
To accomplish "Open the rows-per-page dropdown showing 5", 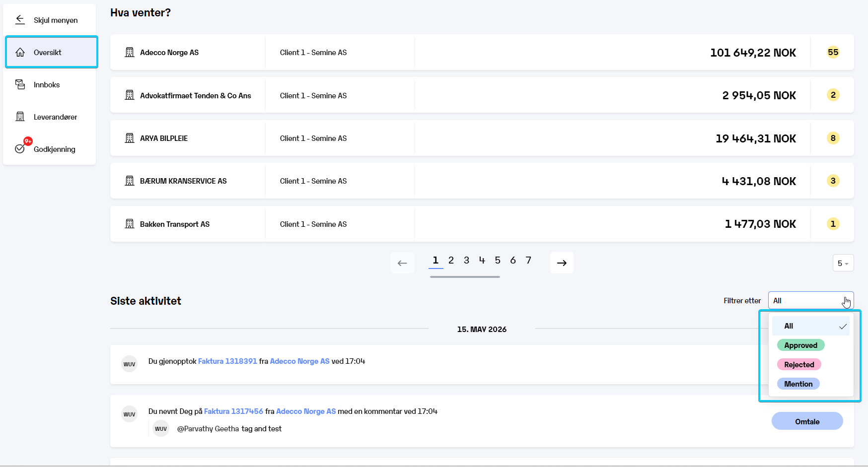I will [843, 263].
